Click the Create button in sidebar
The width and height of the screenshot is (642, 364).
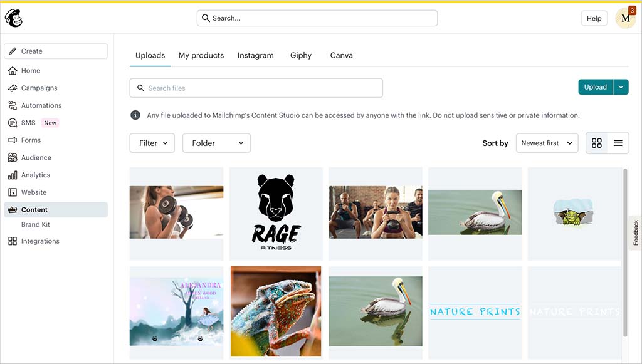coord(56,51)
